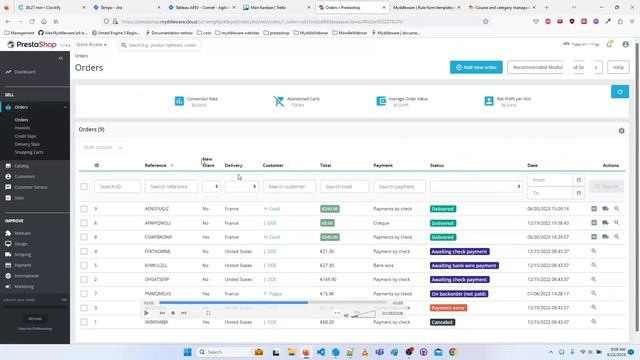View delivery slip for order ANGFUGIZ
Screen dimensions: 640x360
[x=605, y=209]
